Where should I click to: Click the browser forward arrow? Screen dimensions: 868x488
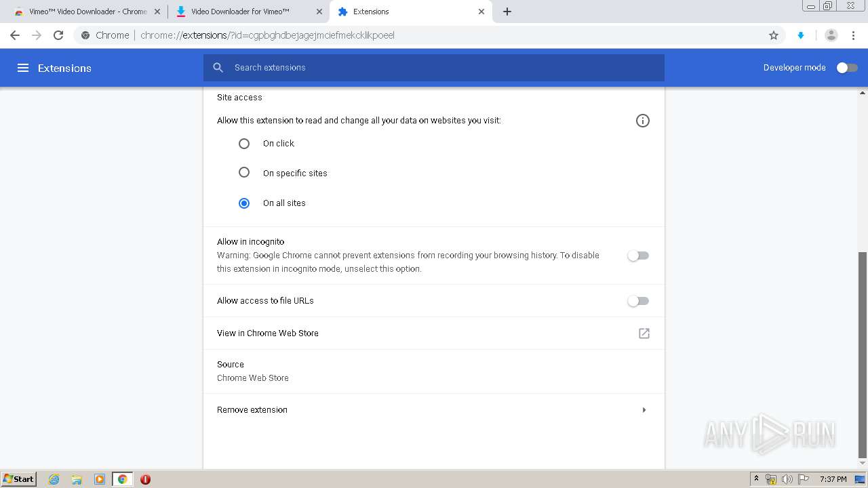click(37, 35)
